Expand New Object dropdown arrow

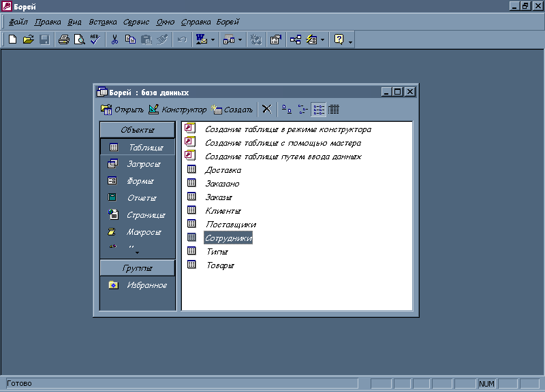click(322, 40)
